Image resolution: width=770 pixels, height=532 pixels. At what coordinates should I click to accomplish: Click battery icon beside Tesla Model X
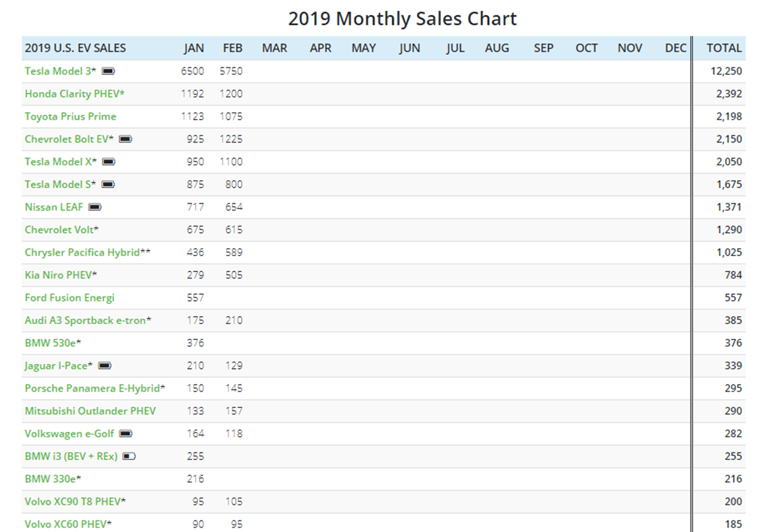click(x=109, y=162)
